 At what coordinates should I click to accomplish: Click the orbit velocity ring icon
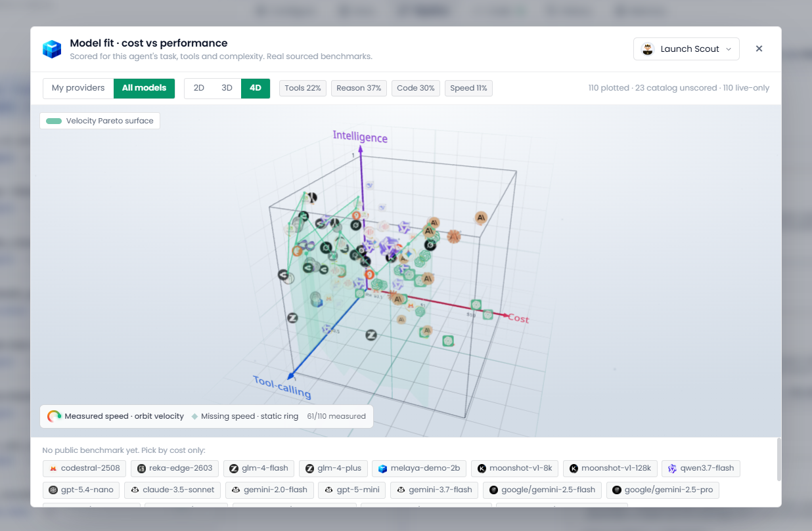click(54, 416)
